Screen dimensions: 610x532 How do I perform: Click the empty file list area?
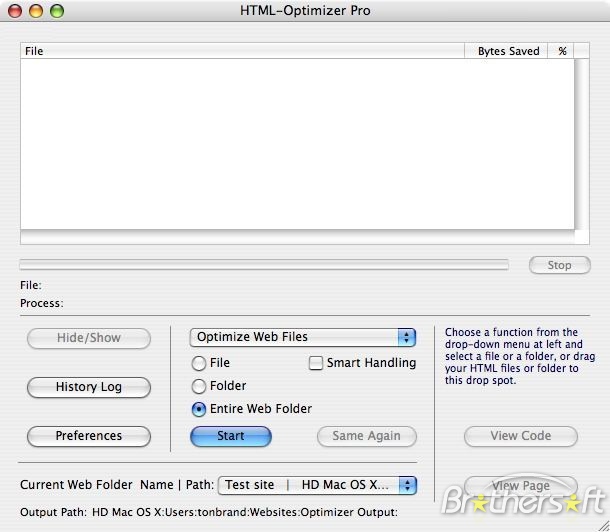tap(297, 144)
